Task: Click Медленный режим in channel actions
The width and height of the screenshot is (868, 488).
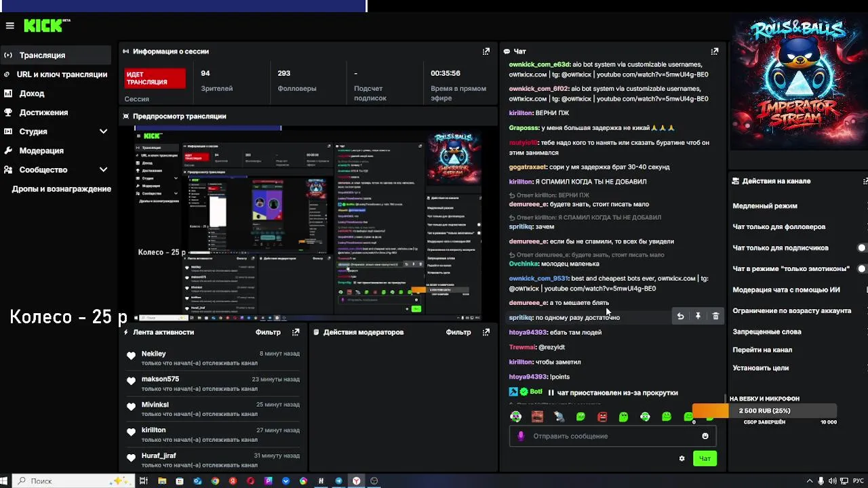Action: 765,206
